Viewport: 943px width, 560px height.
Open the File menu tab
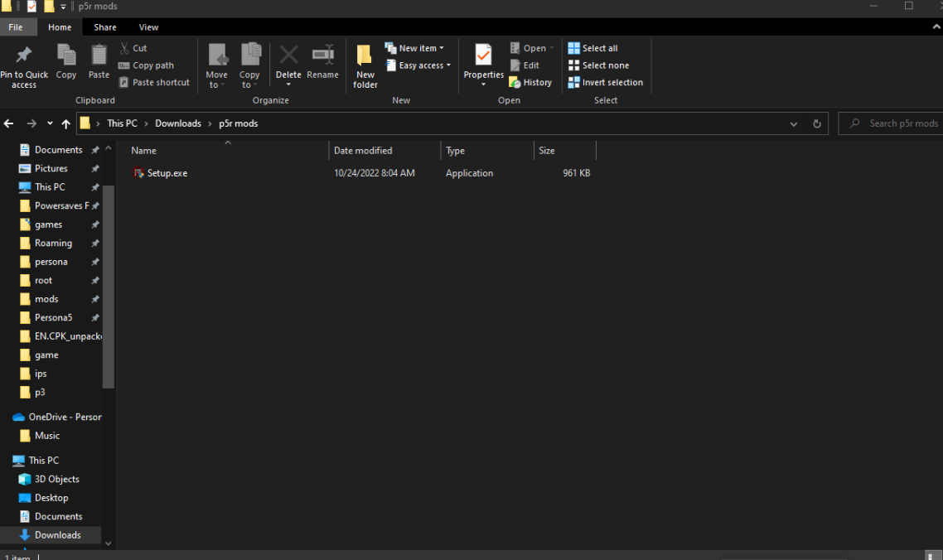point(16,27)
